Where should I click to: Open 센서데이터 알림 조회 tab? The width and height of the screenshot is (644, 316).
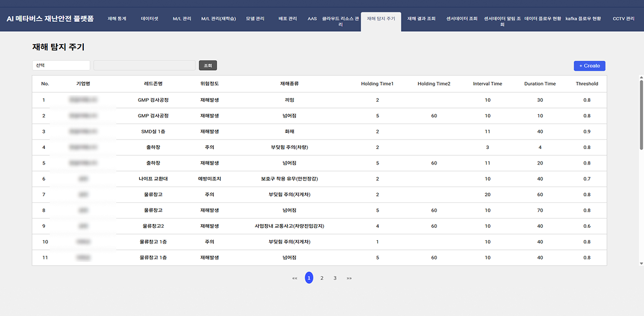point(502,22)
